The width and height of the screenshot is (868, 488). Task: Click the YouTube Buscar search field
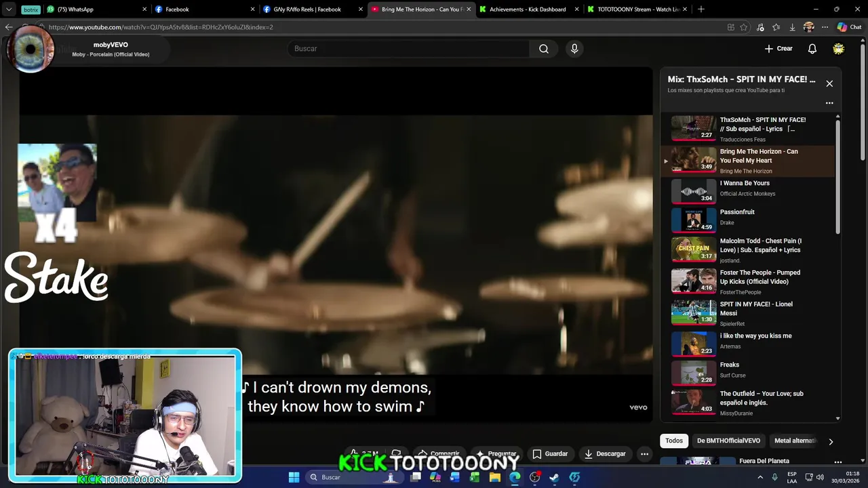click(408, 49)
